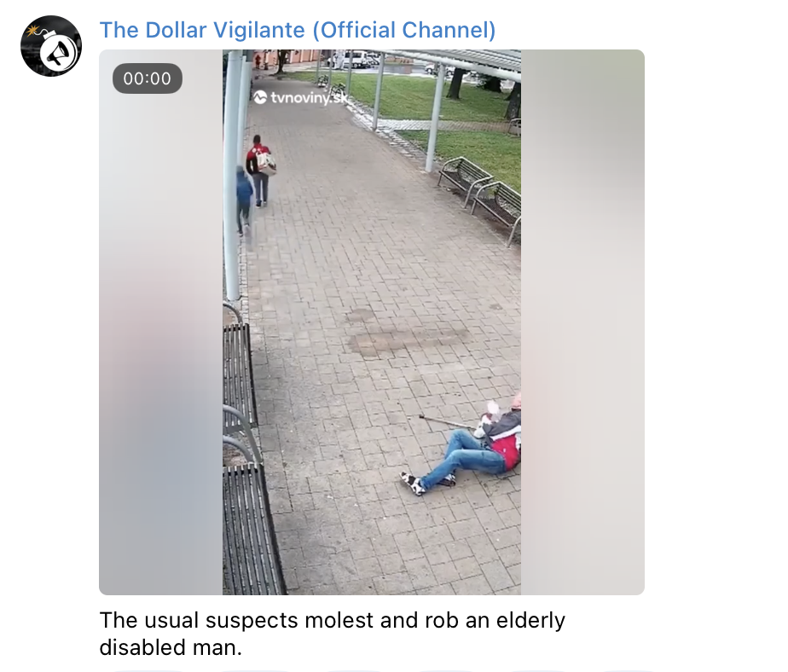The height and width of the screenshot is (672, 788).
Task: Click the word "Vigilante" in the channel title
Action: (259, 30)
